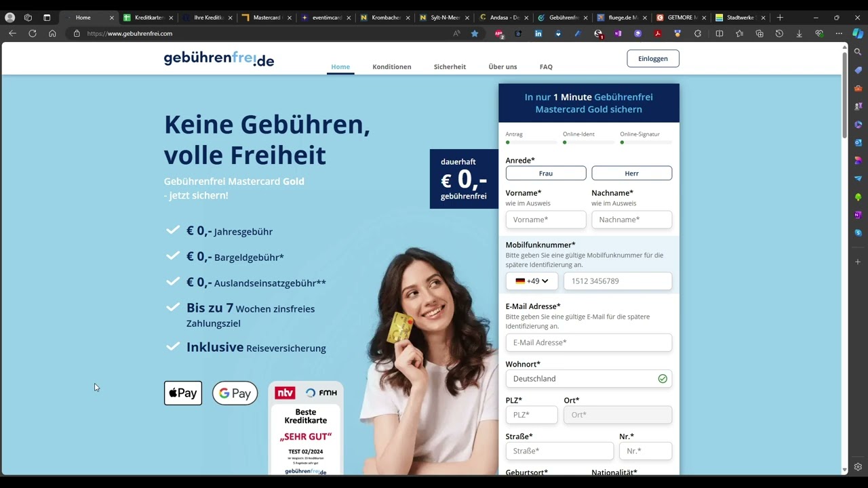
Task: Open the Extensions puzzle icon
Action: [x=698, y=33]
